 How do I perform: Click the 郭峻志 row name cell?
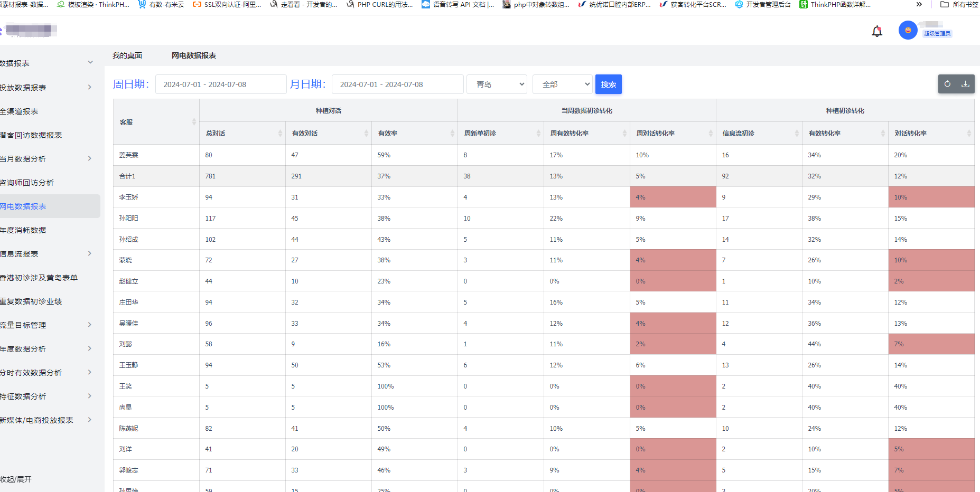click(156, 470)
